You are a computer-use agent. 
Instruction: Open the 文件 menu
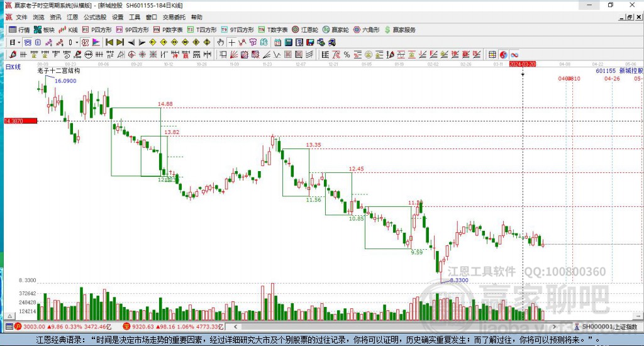[x=21, y=17]
